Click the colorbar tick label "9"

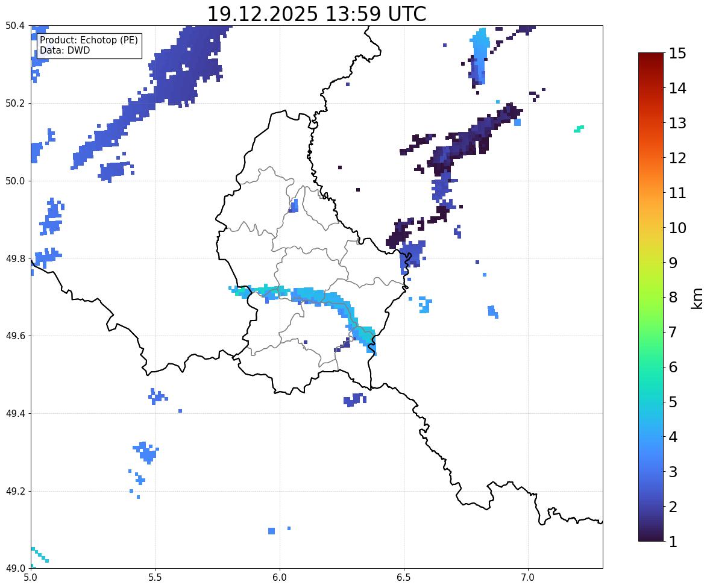(x=673, y=263)
